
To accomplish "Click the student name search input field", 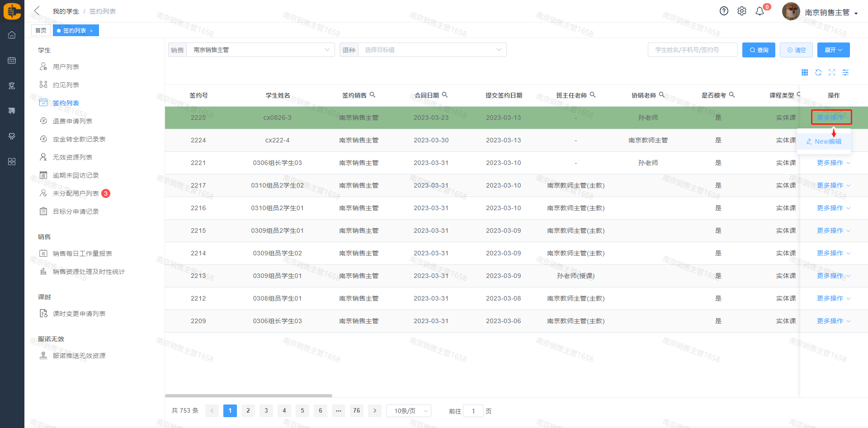I will 692,50.
